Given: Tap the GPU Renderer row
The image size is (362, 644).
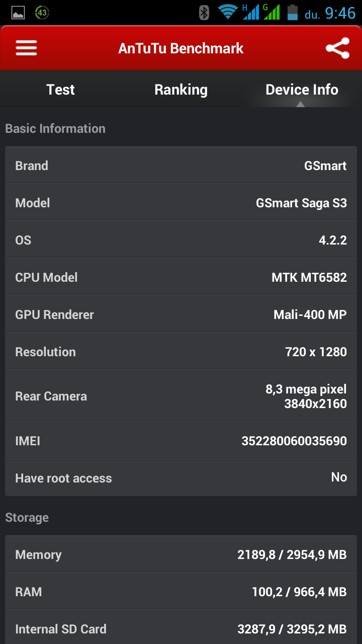Looking at the screenshot, I should (181, 314).
